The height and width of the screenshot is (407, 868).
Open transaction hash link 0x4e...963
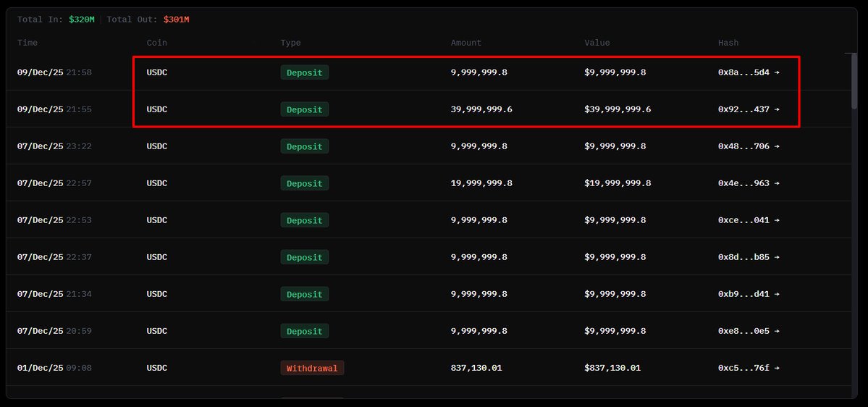pyautogui.click(x=749, y=183)
